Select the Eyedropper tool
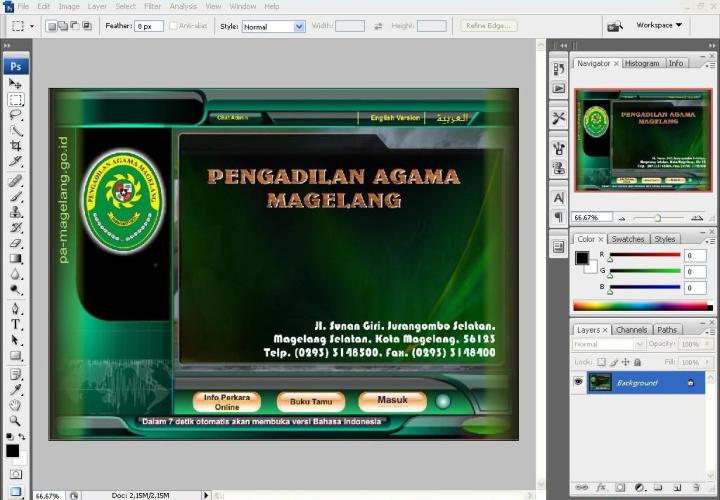The height and width of the screenshot is (500, 720). click(15, 390)
